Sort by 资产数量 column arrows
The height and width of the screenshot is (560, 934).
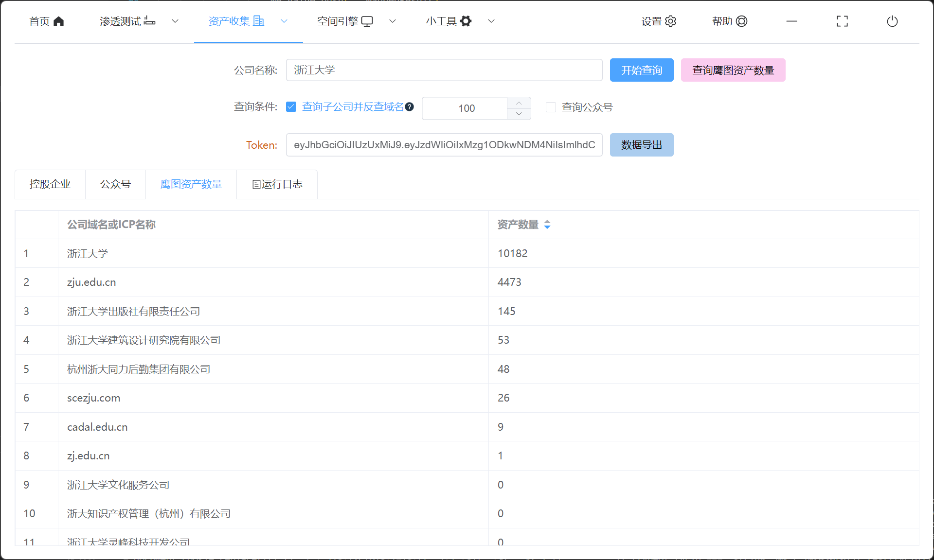[x=547, y=225]
